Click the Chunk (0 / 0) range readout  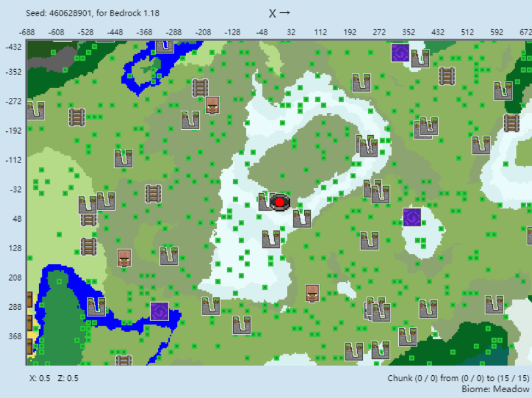[x=458, y=378]
